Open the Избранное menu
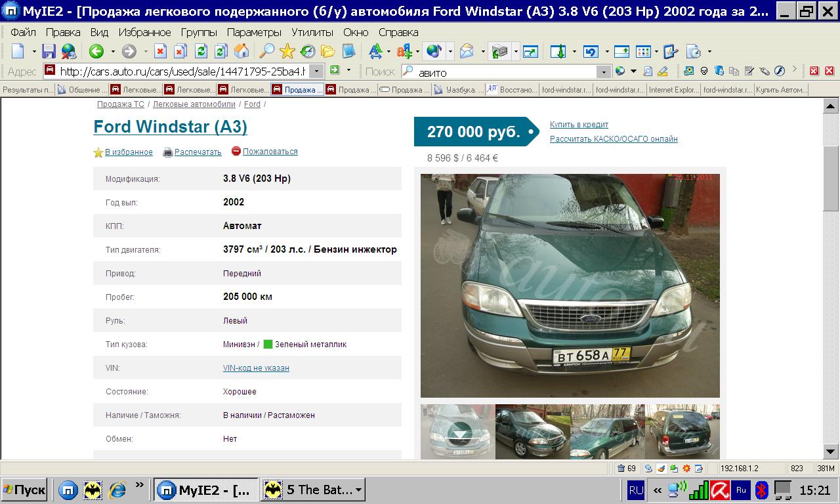 pos(144,32)
